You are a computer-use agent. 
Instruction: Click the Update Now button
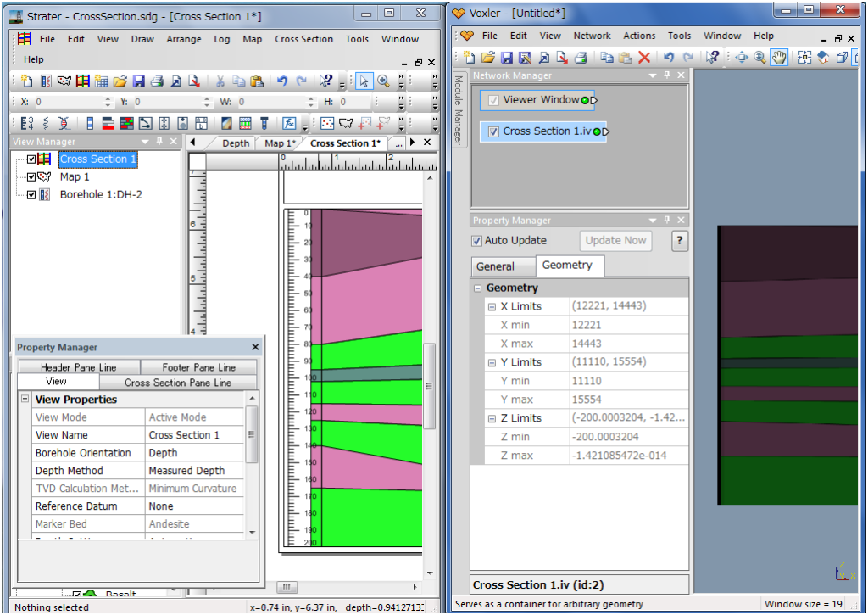pyautogui.click(x=616, y=241)
